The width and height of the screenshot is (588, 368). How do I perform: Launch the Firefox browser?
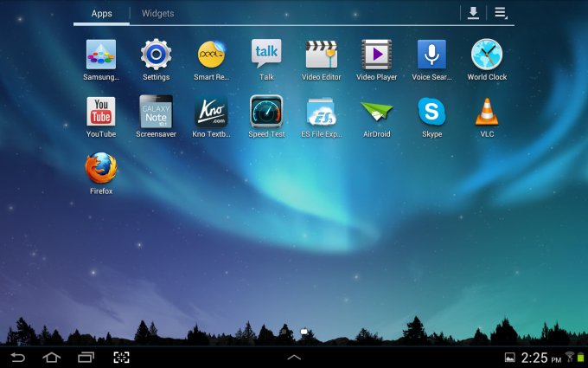pos(101,168)
